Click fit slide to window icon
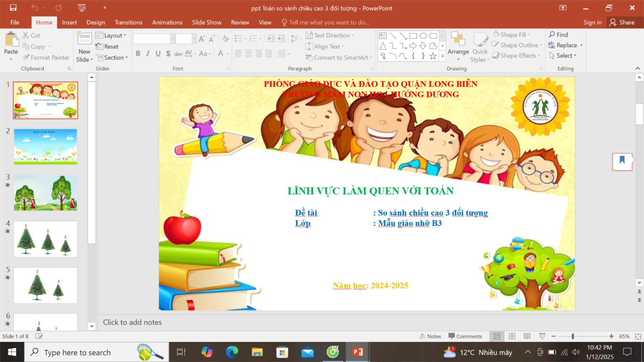 pos(638,336)
